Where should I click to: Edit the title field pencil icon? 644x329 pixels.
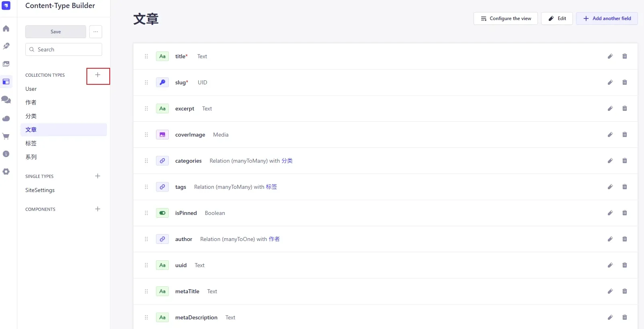click(x=610, y=56)
